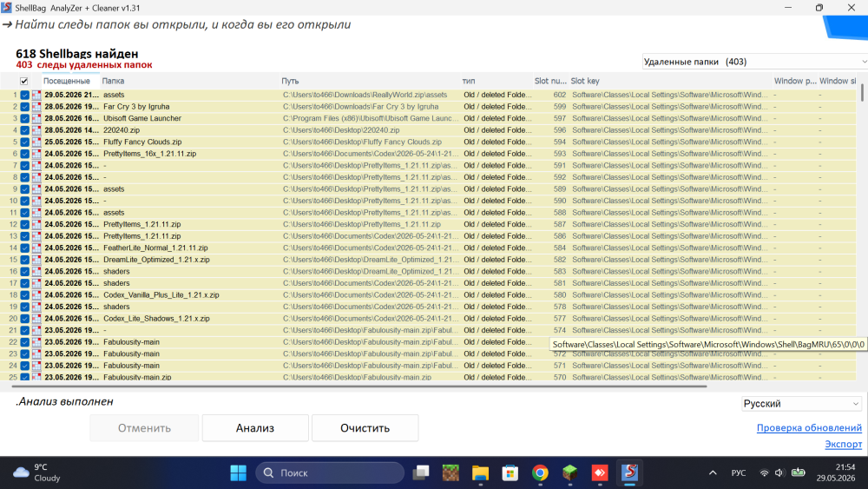Sort by the Путь column header
The image size is (868, 489).
click(370, 81)
